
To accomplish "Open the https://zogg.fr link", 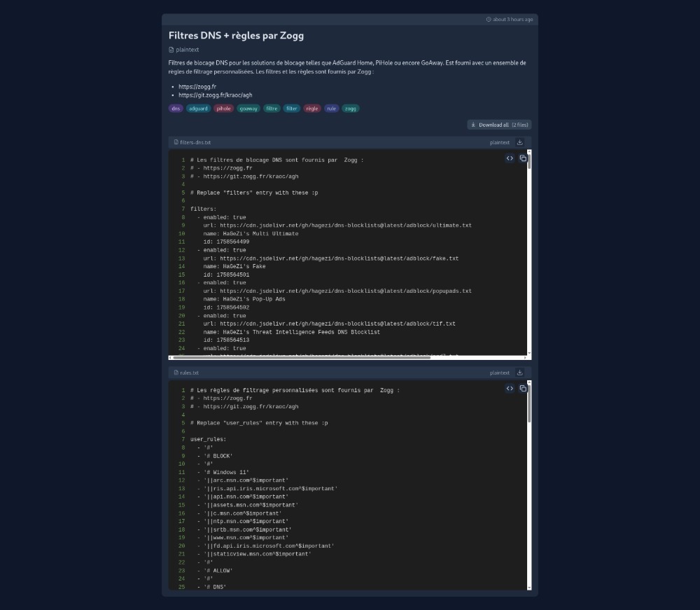I will tap(197, 87).
